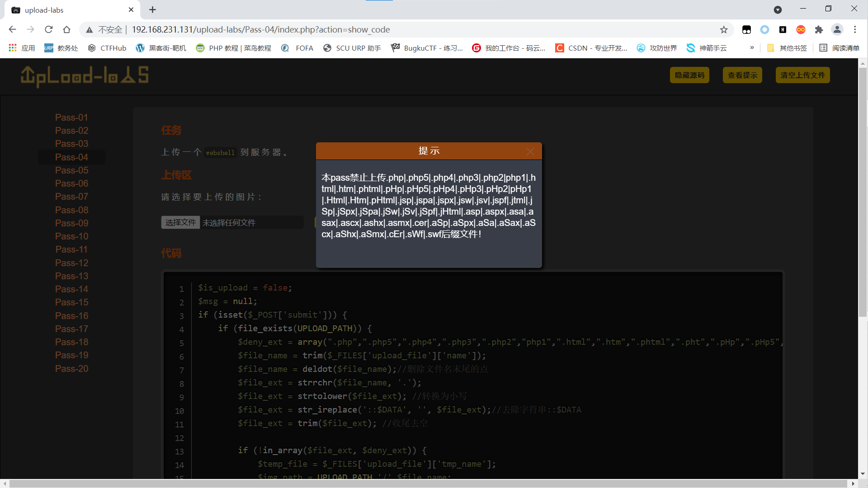Open Pass-02 in the sidebar
Screen dimensions: 868x488
[x=71, y=131]
